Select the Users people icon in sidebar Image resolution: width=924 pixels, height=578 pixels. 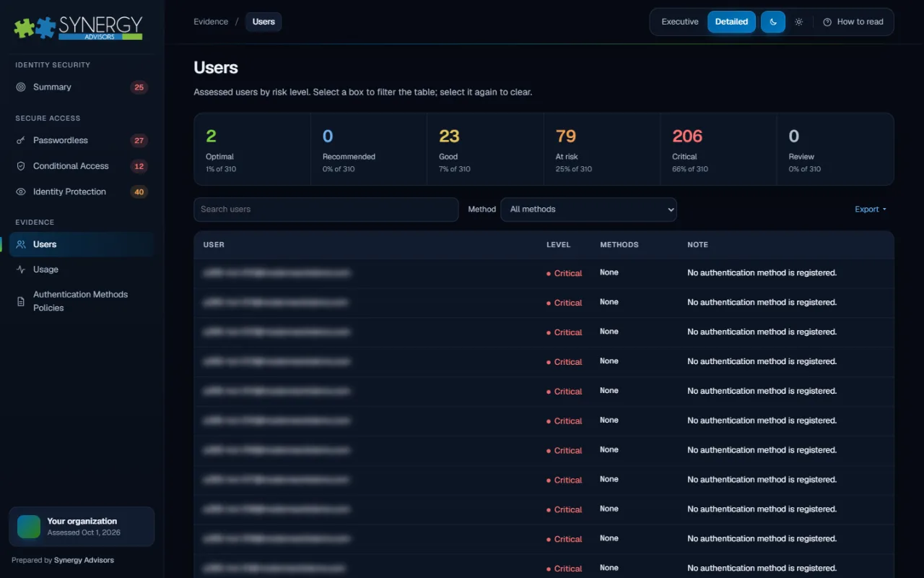(x=21, y=244)
